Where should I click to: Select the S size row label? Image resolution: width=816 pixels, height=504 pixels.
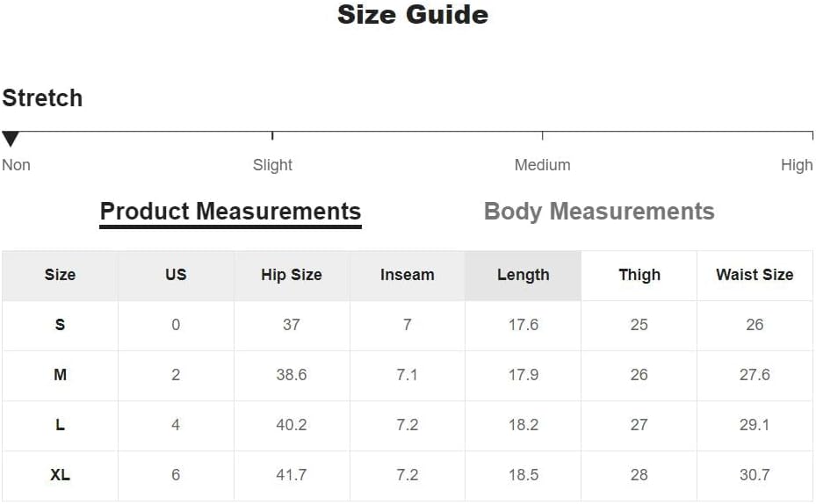[x=60, y=325]
